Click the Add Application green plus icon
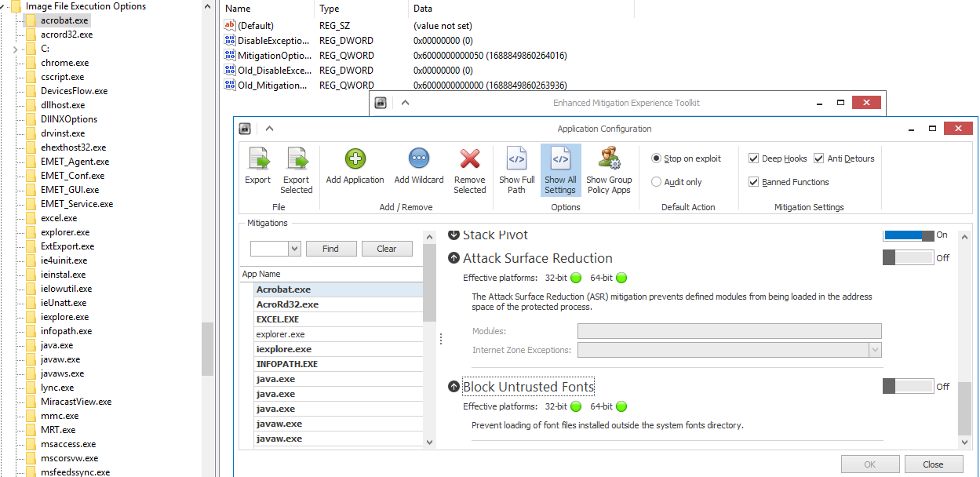This screenshot has height=477, width=980. click(x=355, y=158)
